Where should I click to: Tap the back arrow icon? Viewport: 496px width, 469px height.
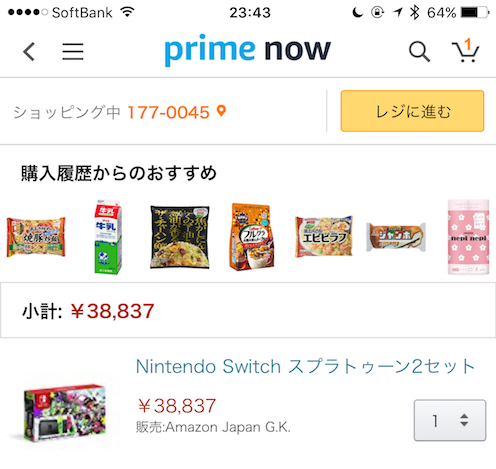click(x=29, y=52)
